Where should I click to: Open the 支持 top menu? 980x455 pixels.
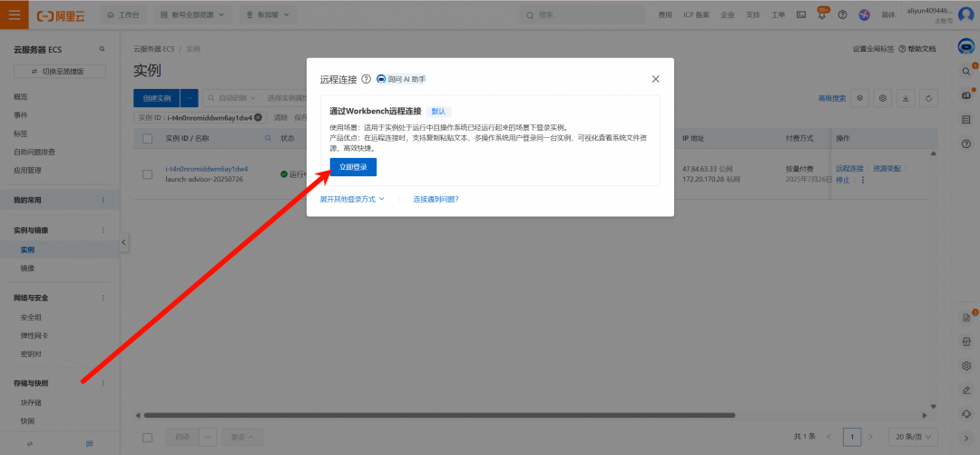coord(752,15)
